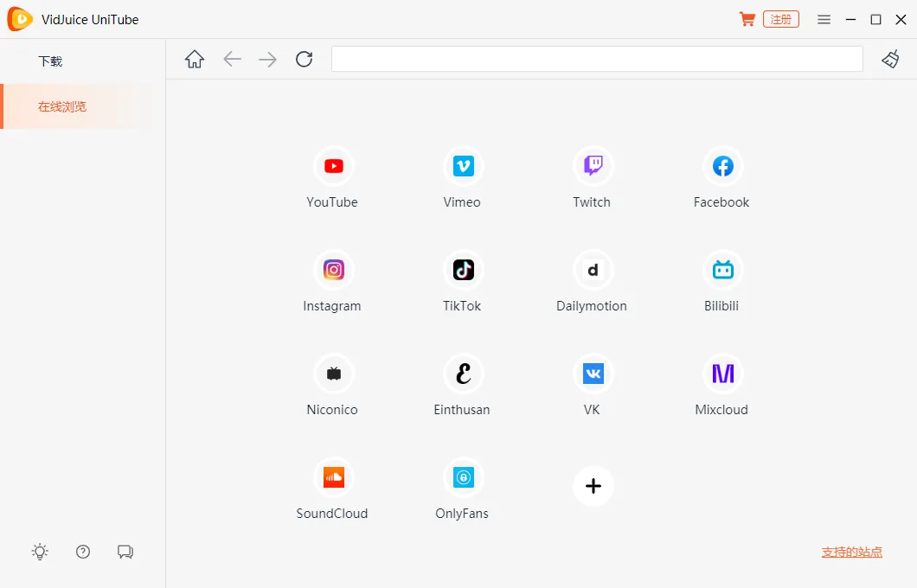Focus the URL address bar
Screen dimensions: 917x588
(597, 59)
